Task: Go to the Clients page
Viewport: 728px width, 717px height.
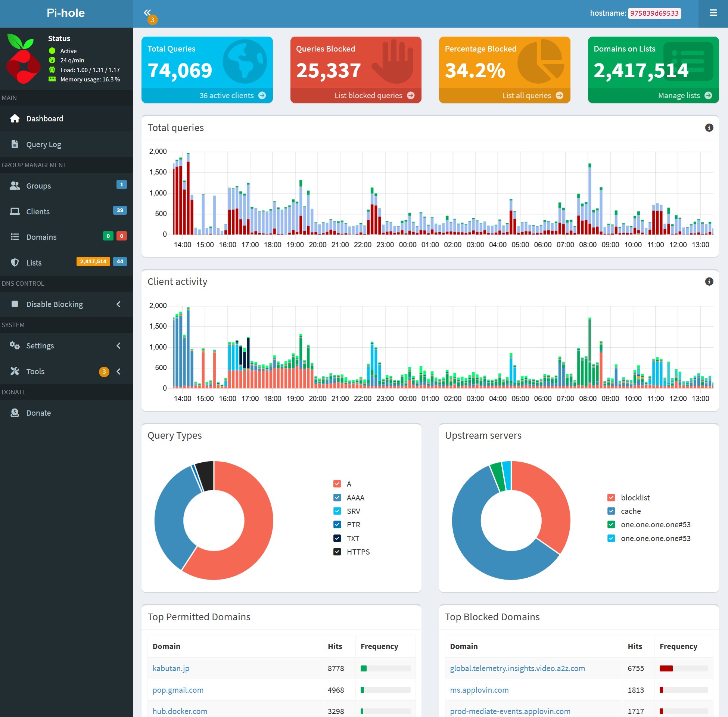Action: 38,212
